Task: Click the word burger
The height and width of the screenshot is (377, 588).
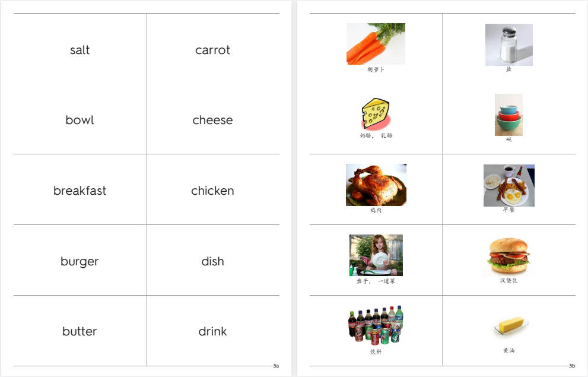Action: click(x=80, y=261)
